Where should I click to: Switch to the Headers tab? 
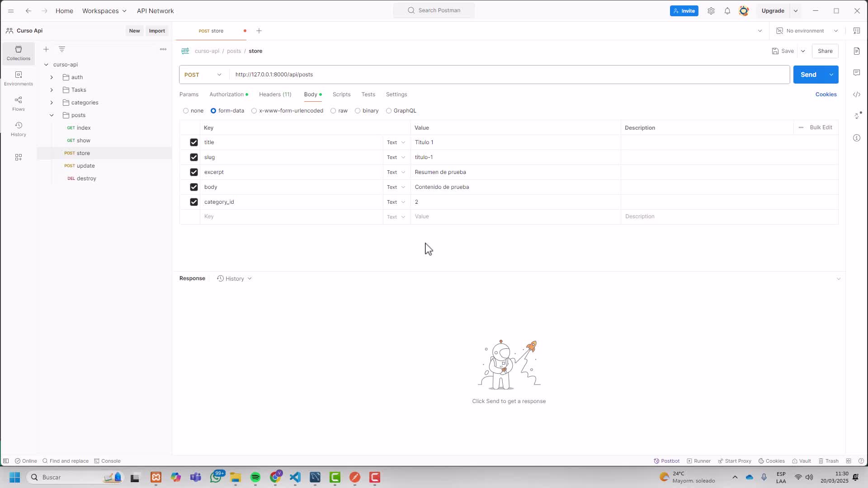(275, 94)
